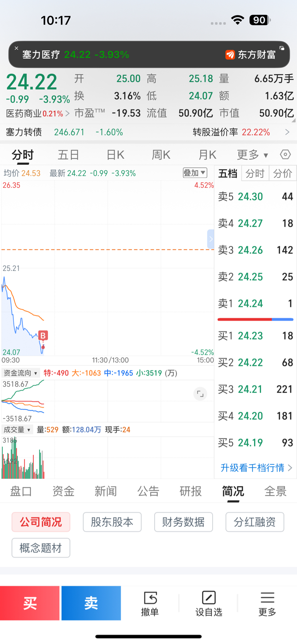Open 医药商业 sector link
The width and height of the screenshot is (297, 644).
coord(38,113)
